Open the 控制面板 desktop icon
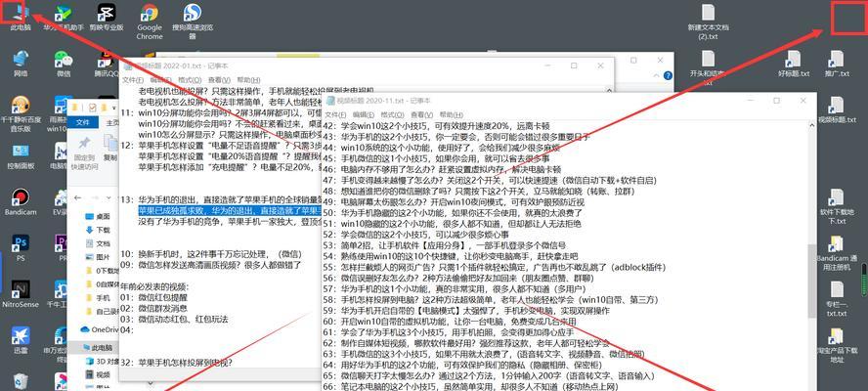This screenshot has height=391, width=868. tap(21, 155)
